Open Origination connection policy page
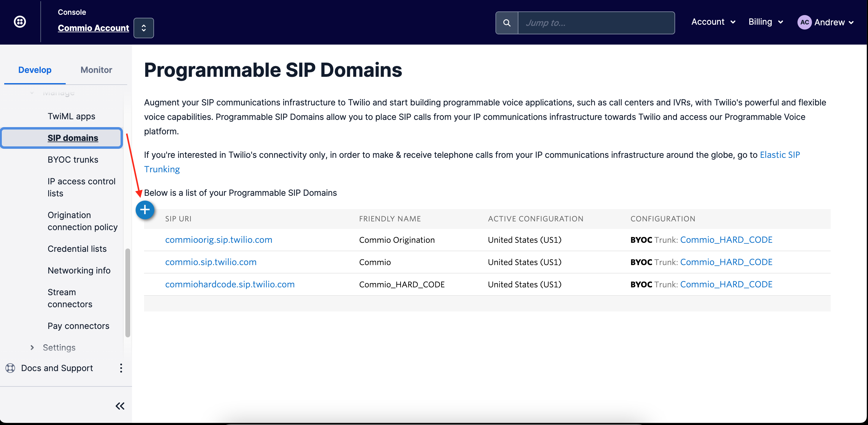Image resolution: width=868 pixels, height=425 pixels. click(83, 221)
